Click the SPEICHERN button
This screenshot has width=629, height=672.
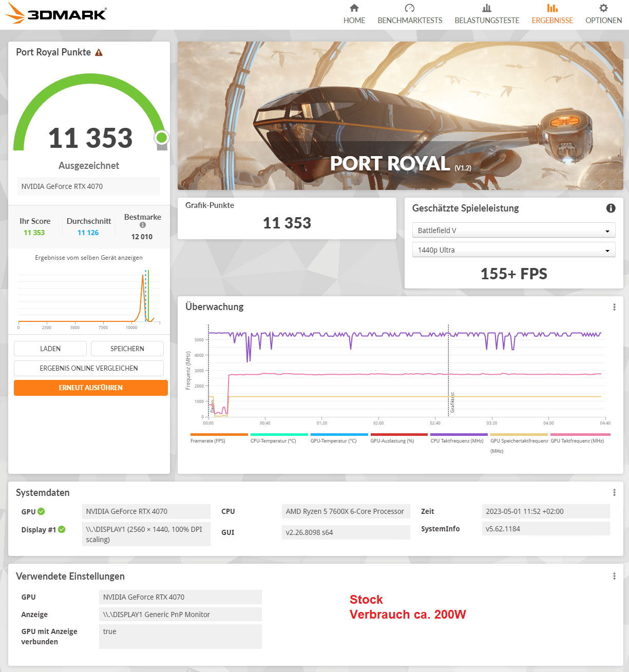pos(127,349)
